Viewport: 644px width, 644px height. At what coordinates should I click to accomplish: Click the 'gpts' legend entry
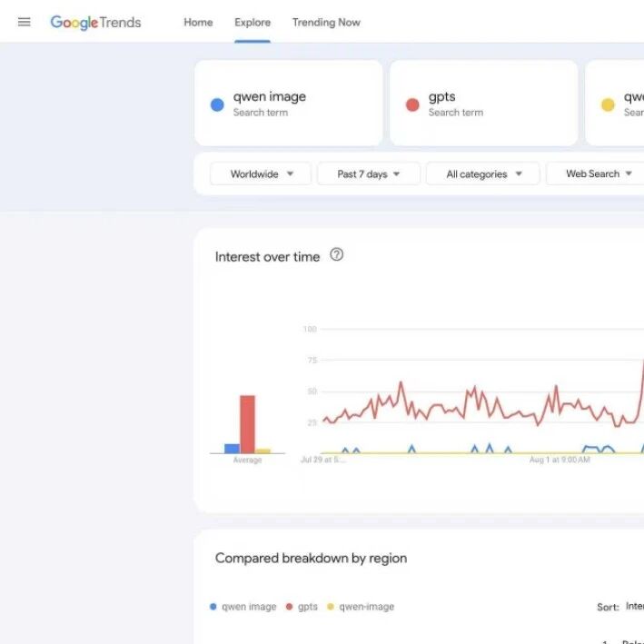coord(302,607)
